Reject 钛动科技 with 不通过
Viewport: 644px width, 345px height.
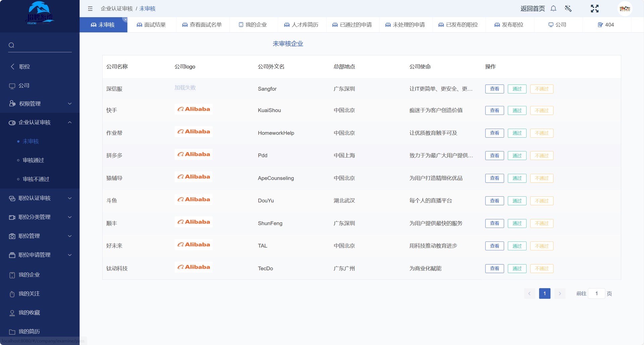coord(542,269)
